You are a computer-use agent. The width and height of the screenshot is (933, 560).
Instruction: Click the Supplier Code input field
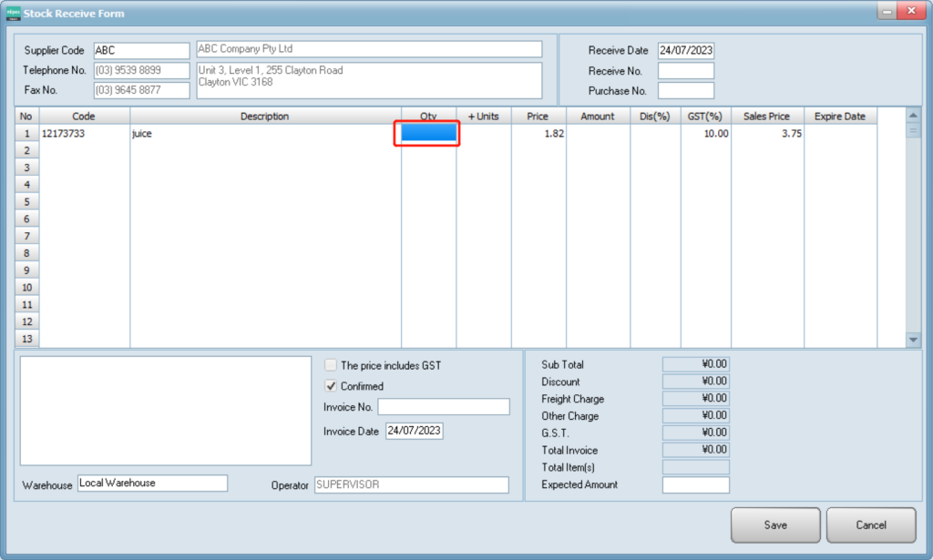[x=141, y=50]
